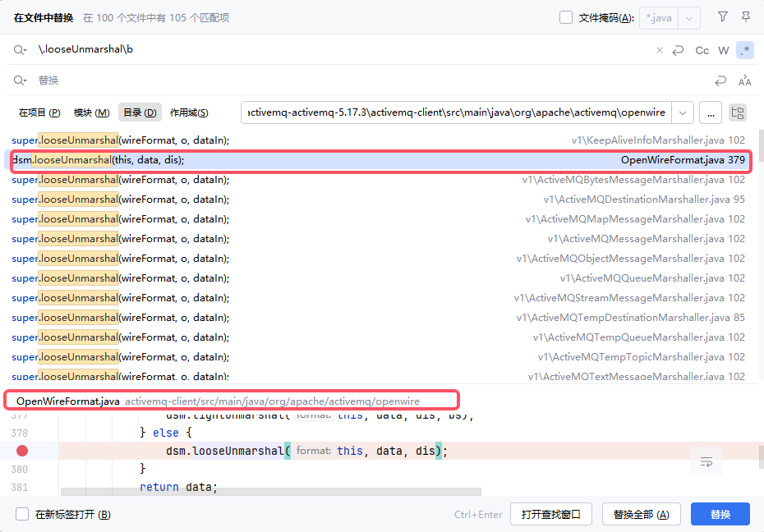This screenshot has width=764, height=532.
Task: Click the directory tree view icon
Action: 738,113
